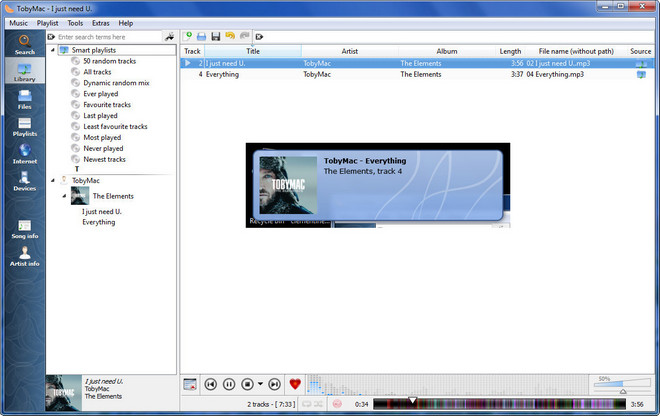This screenshot has height=416, width=660.
Task: Stop playback with the stop button
Action: click(x=248, y=384)
